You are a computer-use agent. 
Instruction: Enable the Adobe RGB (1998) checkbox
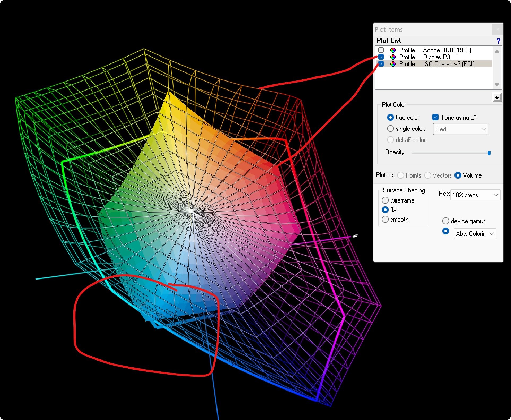(381, 50)
